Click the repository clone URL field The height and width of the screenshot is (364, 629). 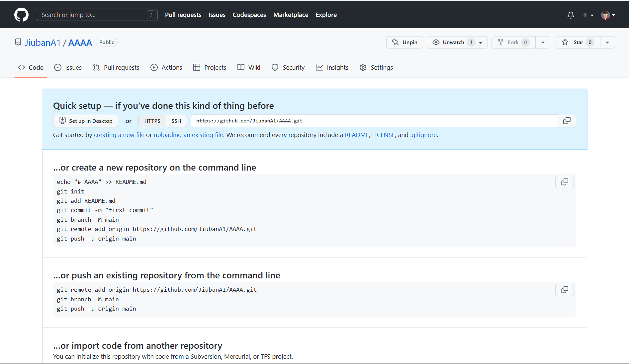click(x=374, y=121)
